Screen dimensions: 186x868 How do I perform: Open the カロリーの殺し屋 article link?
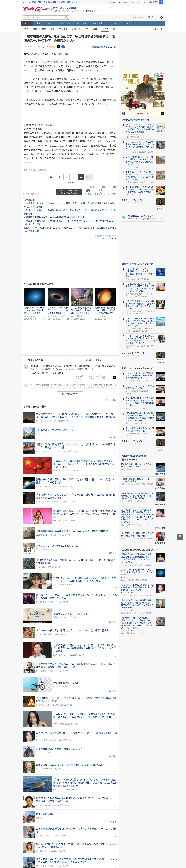tap(72, 630)
